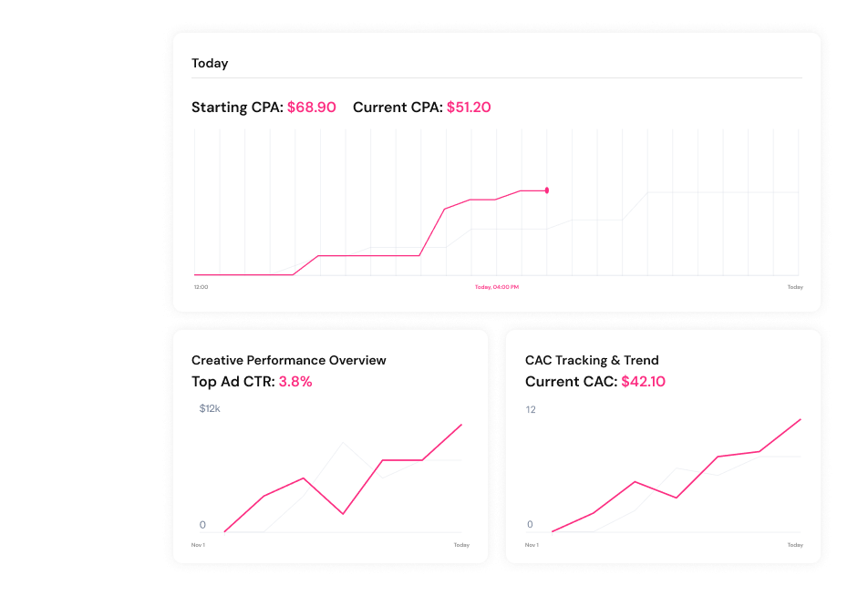Click the 0 label in Creative Performance chart
868x596 pixels.
(x=202, y=525)
